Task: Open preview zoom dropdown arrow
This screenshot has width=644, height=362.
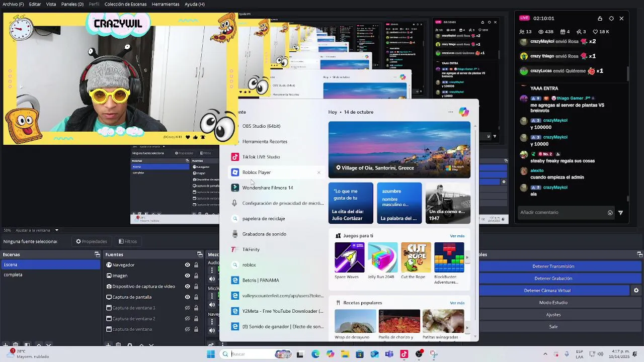Action: [57, 230]
